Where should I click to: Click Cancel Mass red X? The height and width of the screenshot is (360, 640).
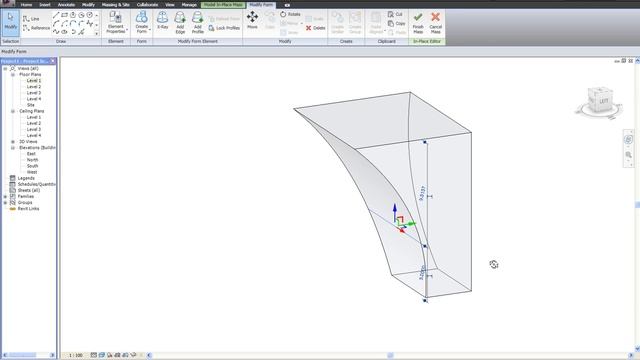tap(436, 22)
